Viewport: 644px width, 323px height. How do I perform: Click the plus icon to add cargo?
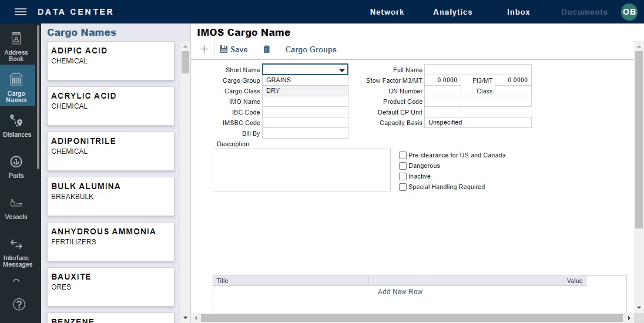(204, 49)
